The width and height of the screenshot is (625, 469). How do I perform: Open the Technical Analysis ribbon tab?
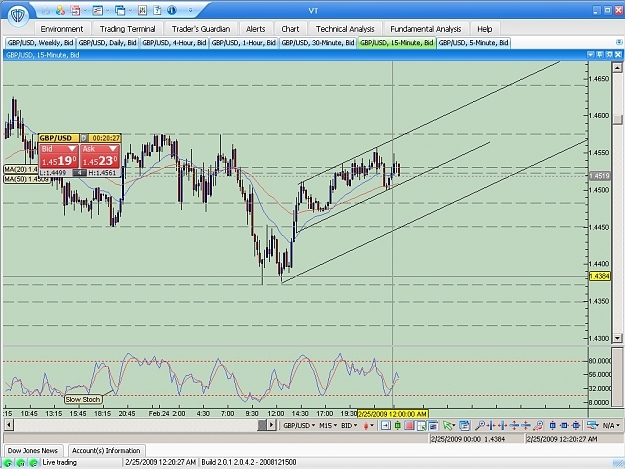[x=345, y=29]
